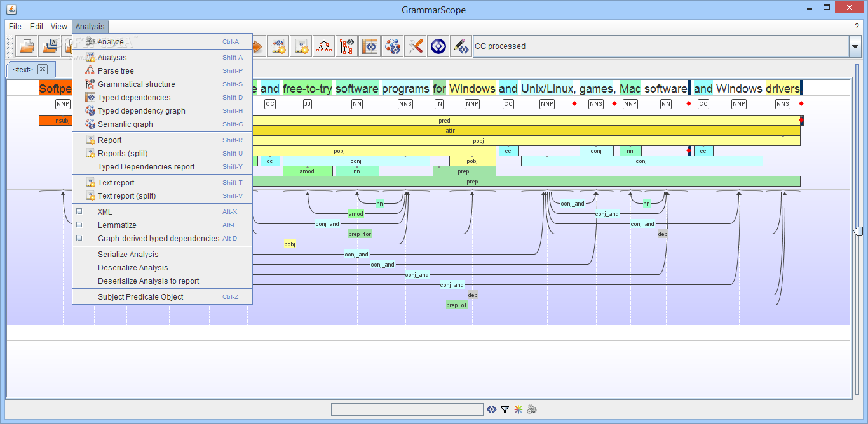Choose Analyze from the Analysis menu
Viewport: 868px width, 424px height.
point(162,42)
